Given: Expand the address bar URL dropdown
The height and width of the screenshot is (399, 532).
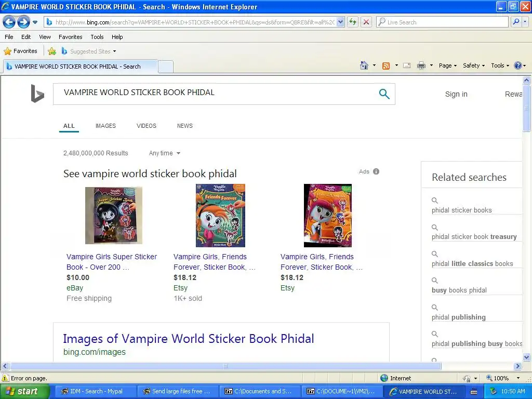Looking at the screenshot, I should (x=341, y=22).
